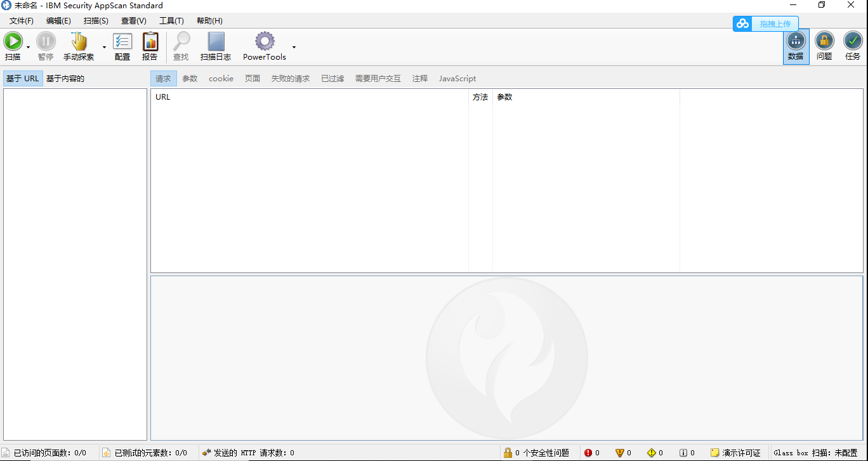This screenshot has height=461, width=868.
Task: Click the '已测试的元素数: 0/0' status text
Action: (x=150, y=453)
